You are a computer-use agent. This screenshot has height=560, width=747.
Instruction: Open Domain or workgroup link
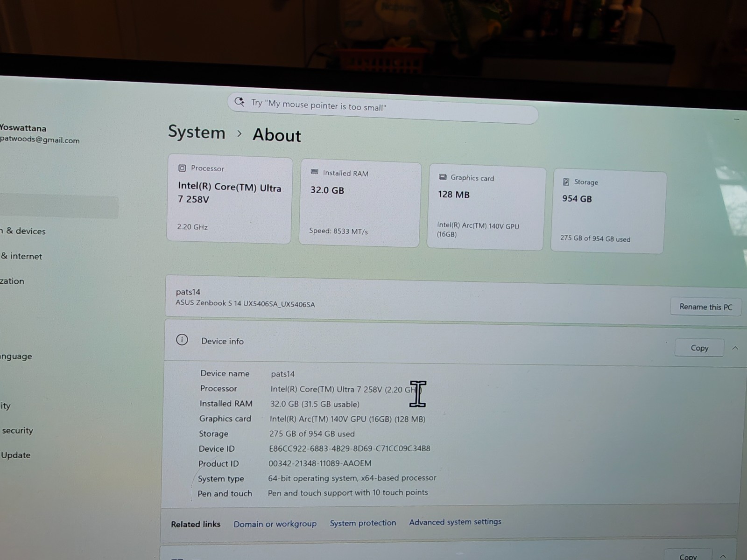[x=275, y=524]
